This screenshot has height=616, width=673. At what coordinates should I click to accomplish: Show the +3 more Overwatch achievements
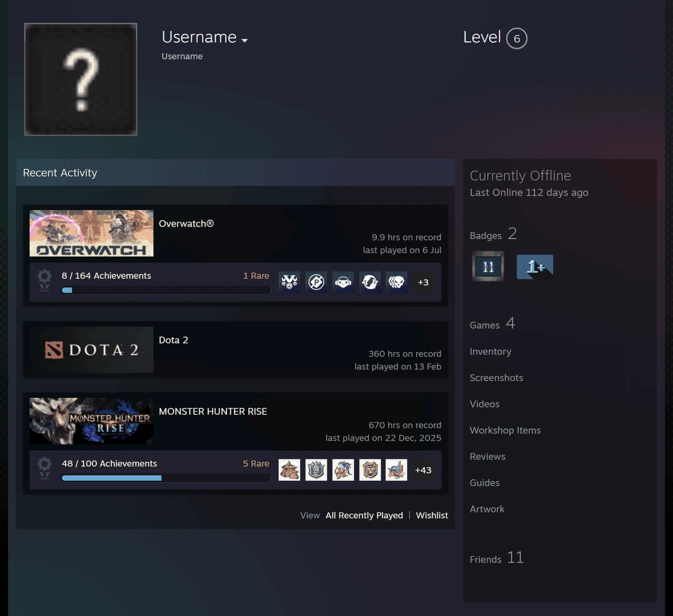[423, 282]
